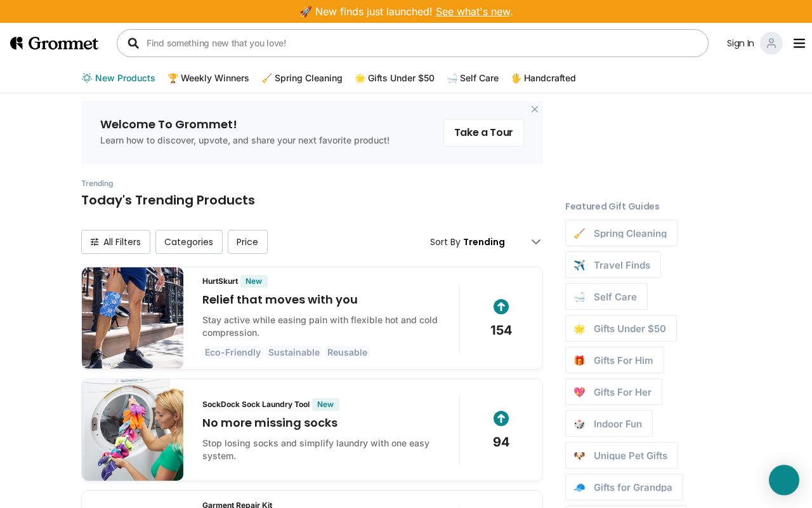Click the Grommet logo
The height and width of the screenshot is (508, 812).
pyautogui.click(x=54, y=43)
